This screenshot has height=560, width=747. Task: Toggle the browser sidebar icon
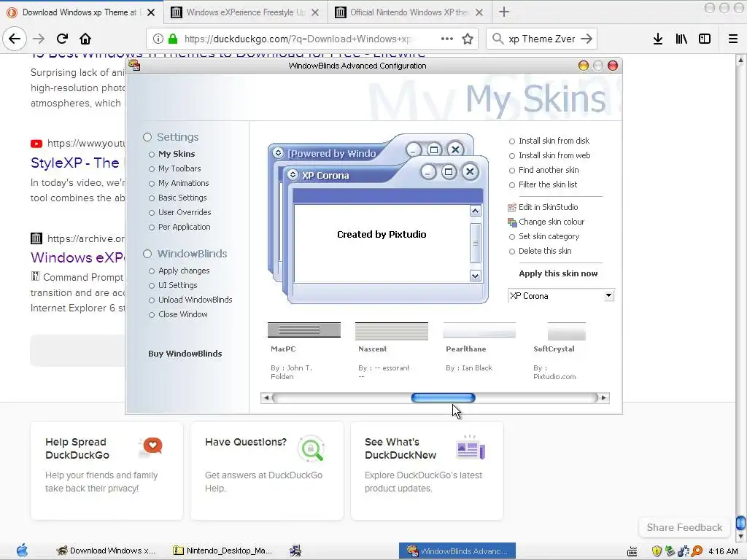click(x=705, y=39)
